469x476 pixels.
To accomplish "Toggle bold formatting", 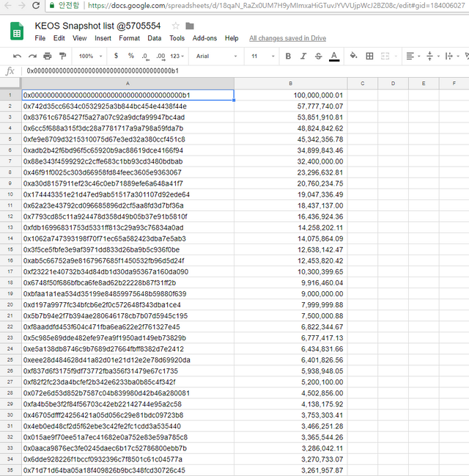I will [x=288, y=56].
